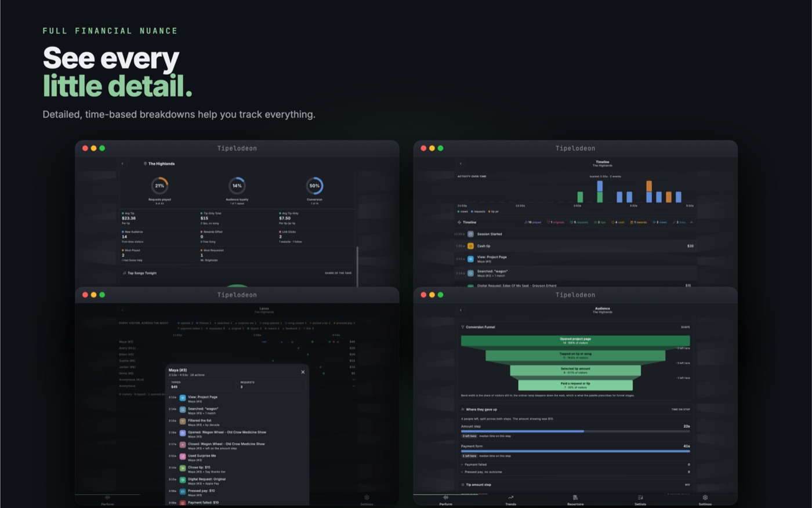This screenshot has height=508, width=812.
Task: Open the Perform tab in the Audience window
Action: click(445, 500)
